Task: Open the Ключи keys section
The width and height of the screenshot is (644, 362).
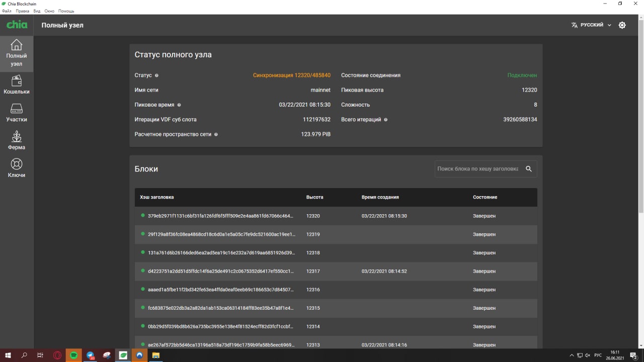Action: point(17,168)
